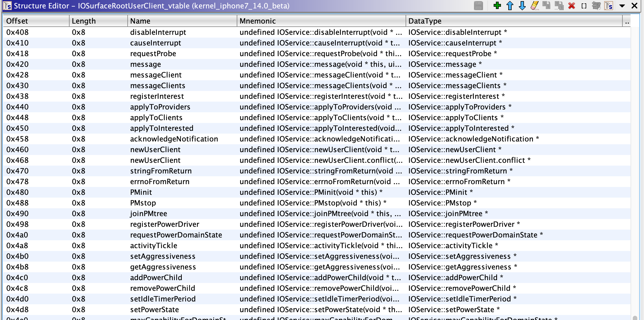Select the newUserClient row at offset 0x460
644x320 pixels.
coord(155,149)
